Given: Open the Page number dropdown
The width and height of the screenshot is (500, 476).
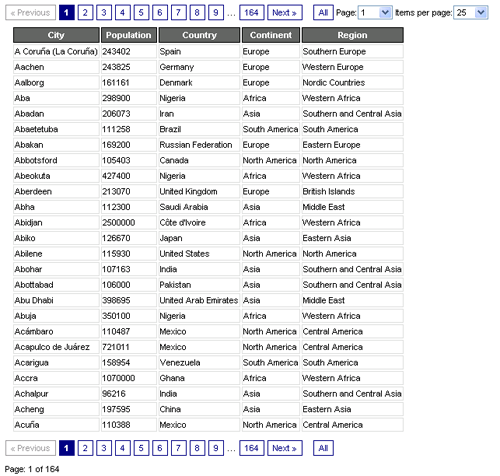Looking at the screenshot, I should pos(375,13).
